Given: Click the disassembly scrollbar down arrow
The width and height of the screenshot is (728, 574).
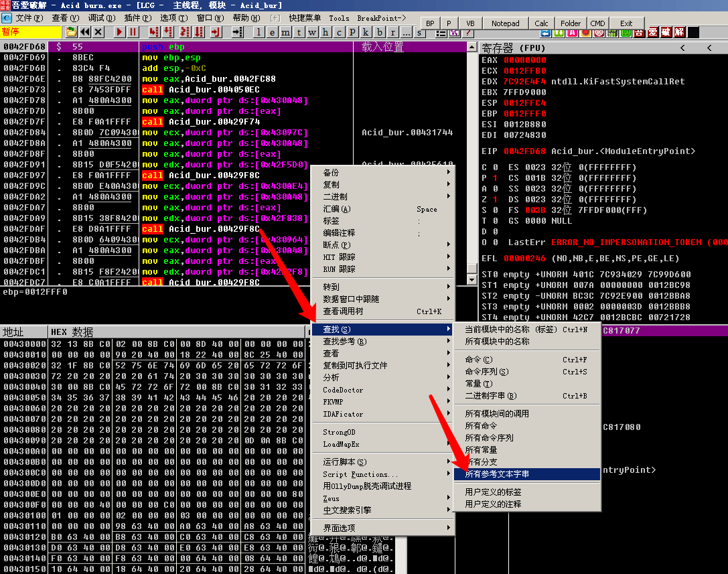Looking at the screenshot, I should (471, 280).
